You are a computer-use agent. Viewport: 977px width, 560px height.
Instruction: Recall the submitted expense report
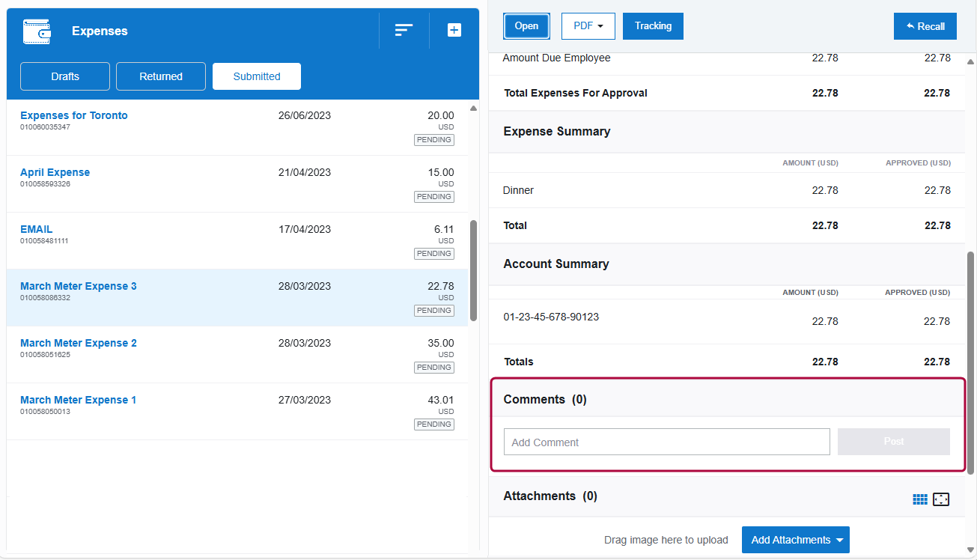925,26
